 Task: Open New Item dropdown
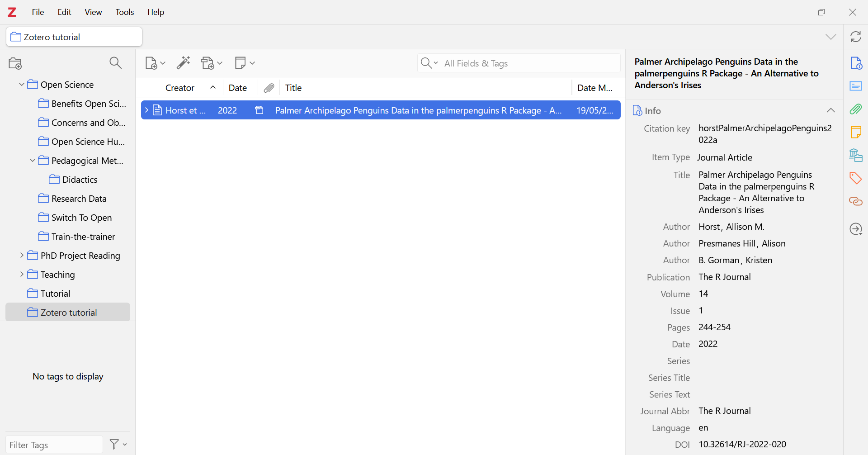pyautogui.click(x=155, y=63)
